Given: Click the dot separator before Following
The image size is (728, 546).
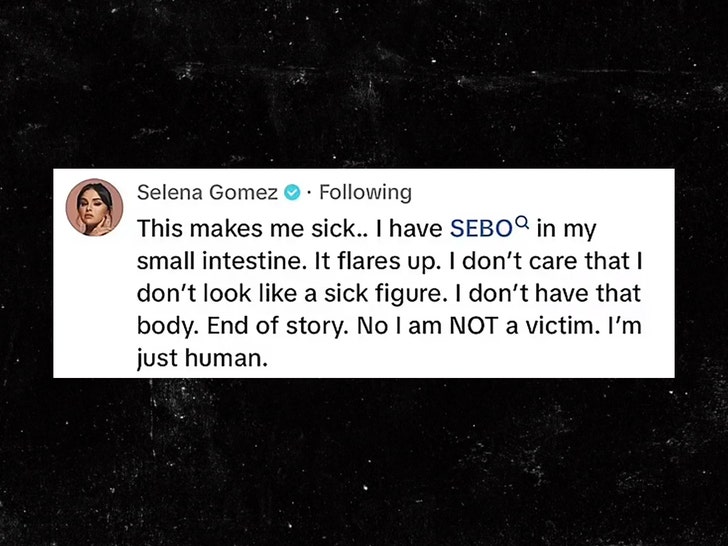Looking at the screenshot, I should click(309, 192).
